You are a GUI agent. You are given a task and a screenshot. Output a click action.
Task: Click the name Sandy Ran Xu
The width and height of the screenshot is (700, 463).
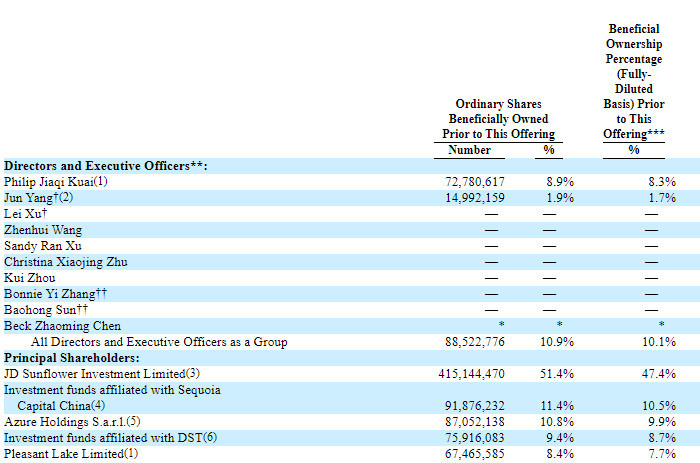pos(43,246)
